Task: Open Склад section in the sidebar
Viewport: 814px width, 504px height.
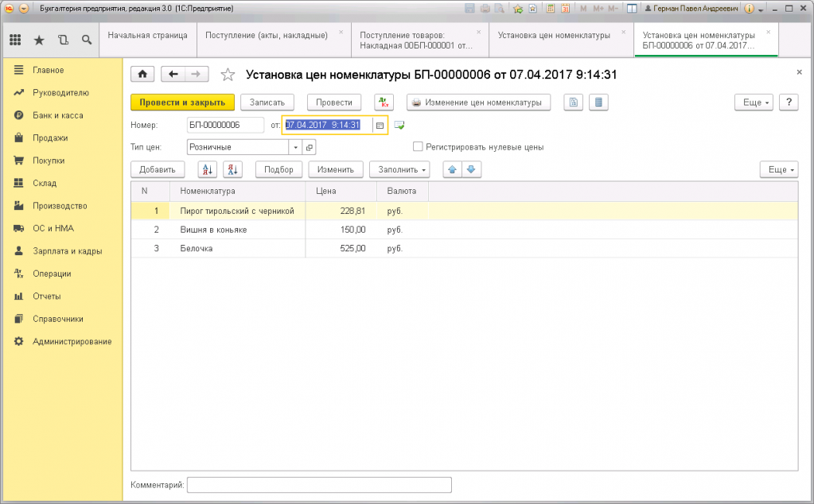Action: (44, 183)
